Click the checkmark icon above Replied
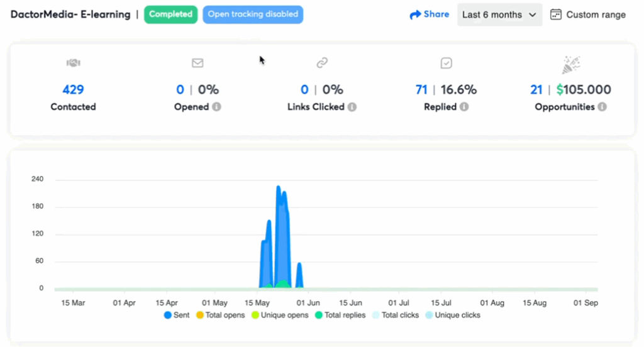Image resolution: width=644 pixels, height=347 pixels. point(447,63)
